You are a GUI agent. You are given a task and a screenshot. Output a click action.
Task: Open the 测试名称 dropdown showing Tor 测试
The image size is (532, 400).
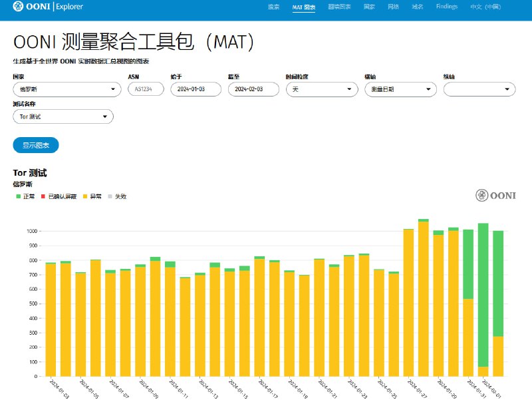coord(63,117)
